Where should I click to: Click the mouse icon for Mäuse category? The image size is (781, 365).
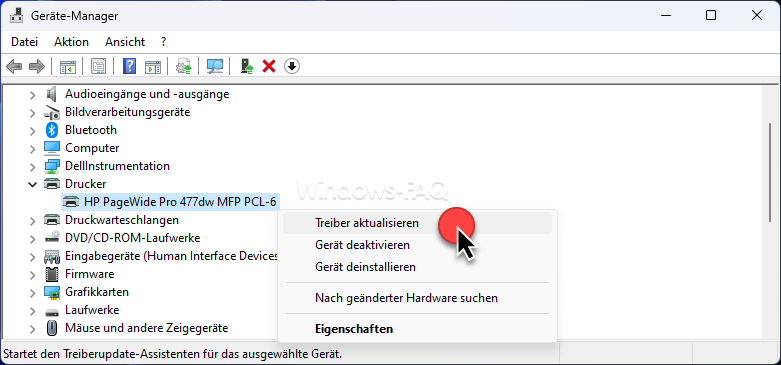pos(52,328)
